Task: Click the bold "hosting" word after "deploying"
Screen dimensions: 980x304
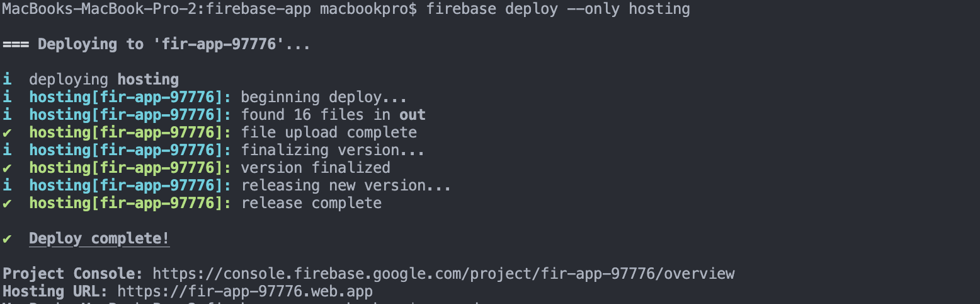Action: pos(148,79)
